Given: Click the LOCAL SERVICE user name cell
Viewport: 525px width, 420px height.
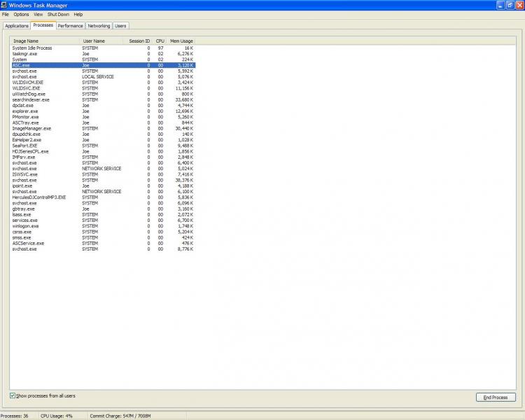Looking at the screenshot, I should (x=98, y=77).
